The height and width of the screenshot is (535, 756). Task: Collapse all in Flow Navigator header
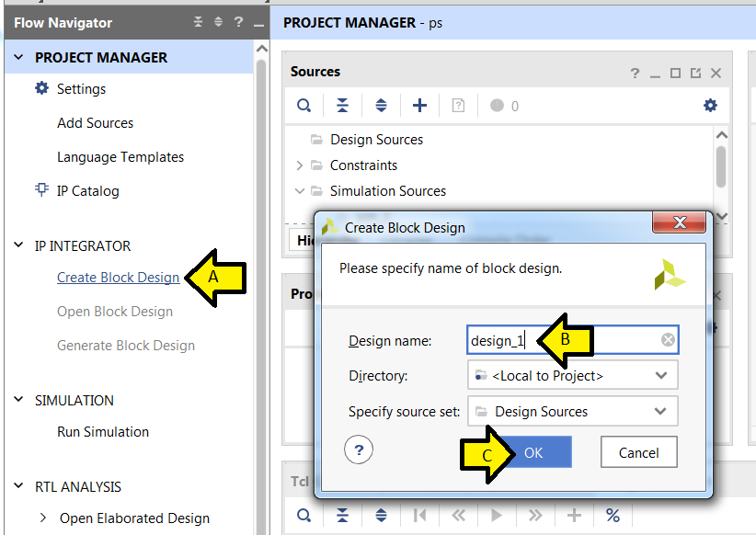[198, 22]
